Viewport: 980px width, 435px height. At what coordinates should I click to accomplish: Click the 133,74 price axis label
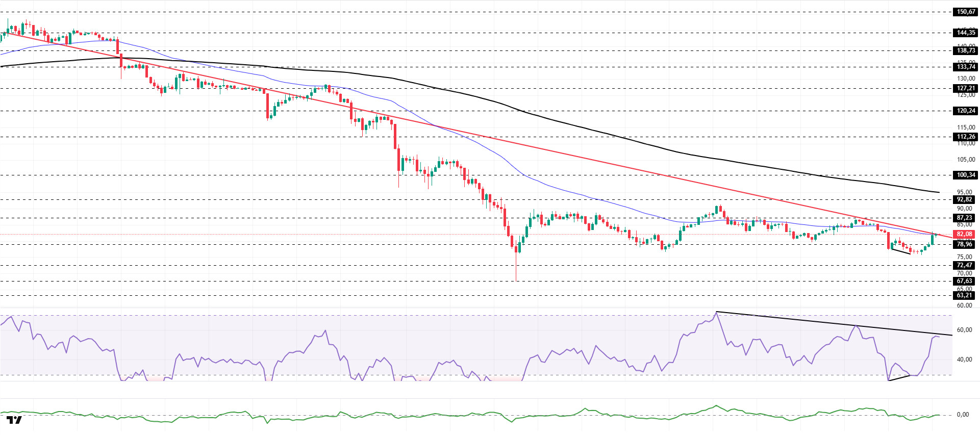click(x=965, y=67)
